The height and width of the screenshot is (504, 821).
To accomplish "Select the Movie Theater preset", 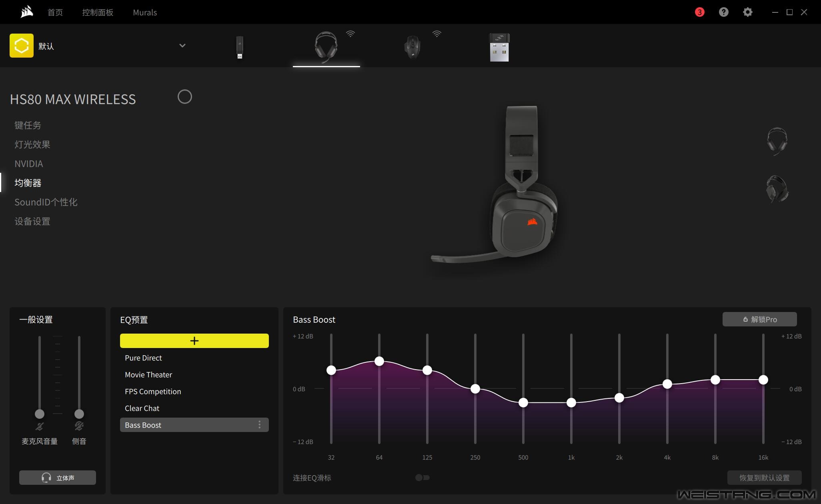I will tap(194, 374).
